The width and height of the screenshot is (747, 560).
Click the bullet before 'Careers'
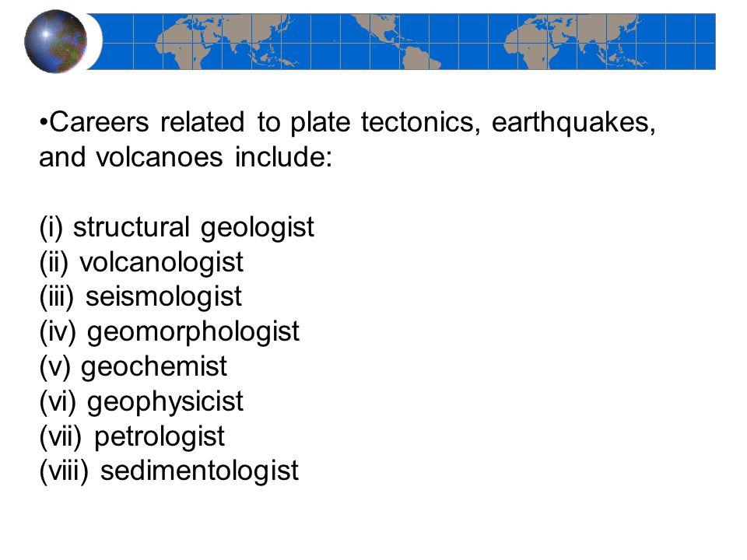pos(44,123)
